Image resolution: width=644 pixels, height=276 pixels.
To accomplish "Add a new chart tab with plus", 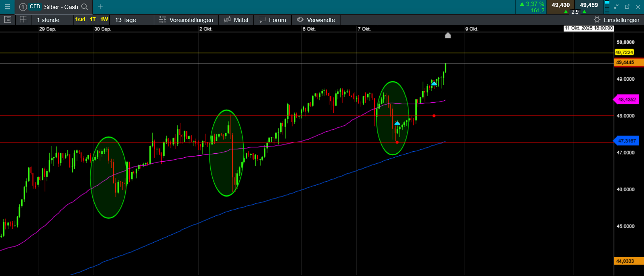I will click(x=100, y=7).
